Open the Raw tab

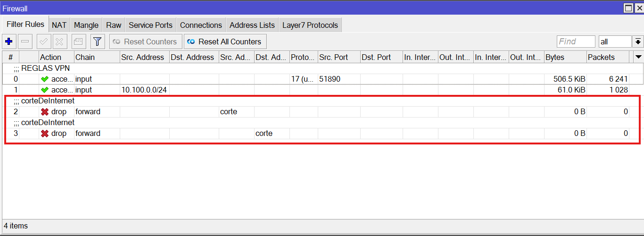[114, 25]
